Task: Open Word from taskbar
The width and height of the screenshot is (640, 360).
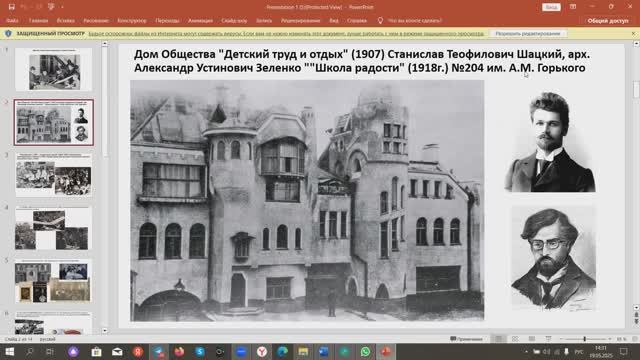Action: click(324, 351)
